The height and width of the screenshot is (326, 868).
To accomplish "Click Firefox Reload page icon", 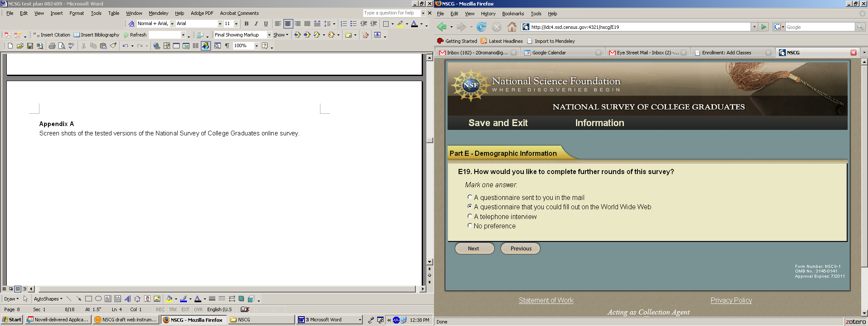I will click(481, 27).
